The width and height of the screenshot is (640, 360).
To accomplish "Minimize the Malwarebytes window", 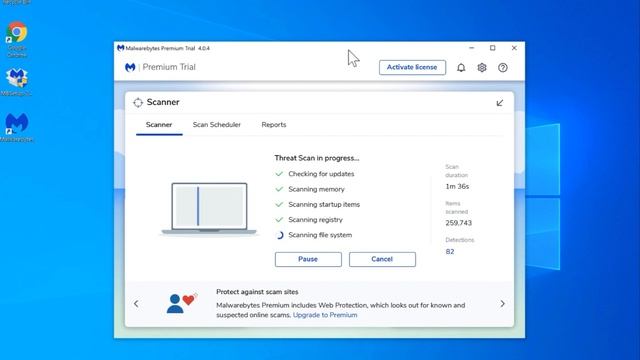I will 472,48.
